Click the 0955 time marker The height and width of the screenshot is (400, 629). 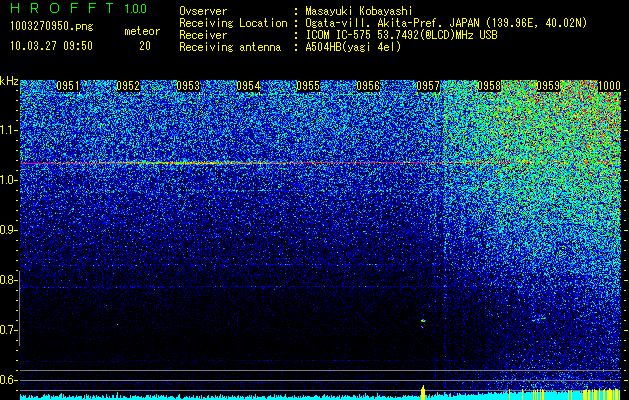(x=308, y=86)
